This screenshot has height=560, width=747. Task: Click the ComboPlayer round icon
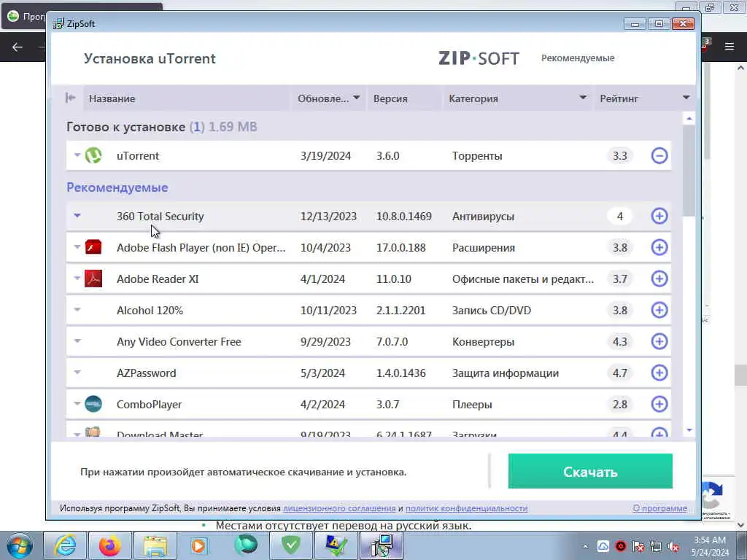tap(93, 404)
